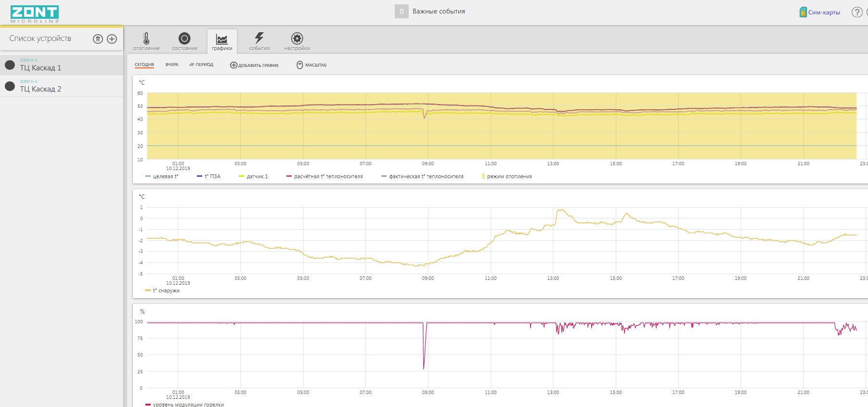Viewport: 868px width, 407px height.
Task: Toggle the режим отопления legend entry
Action: [x=506, y=176]
